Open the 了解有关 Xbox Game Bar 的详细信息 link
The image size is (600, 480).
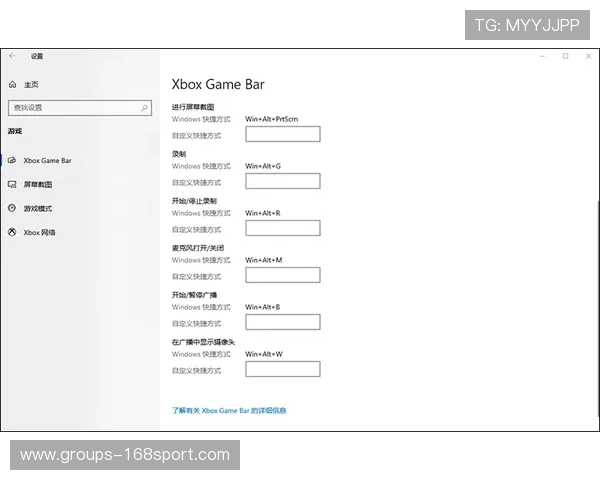pyautogui.click(x=229, y=410)
